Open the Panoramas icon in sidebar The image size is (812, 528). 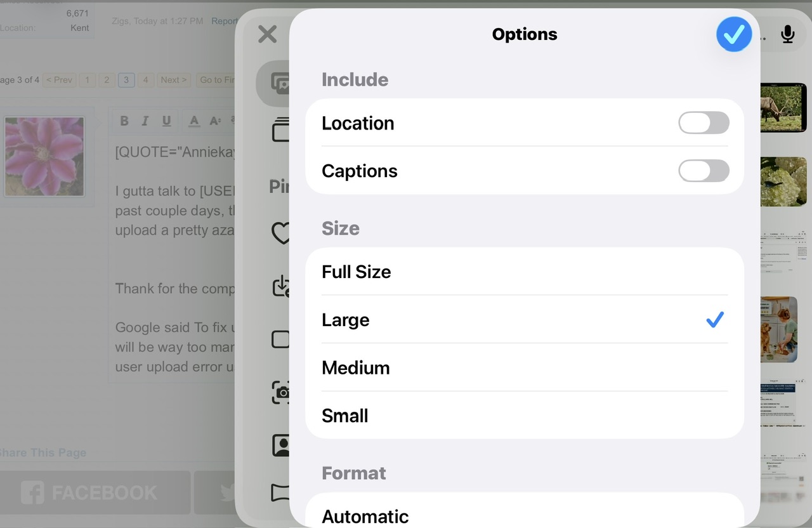click(x=280, y=492)
